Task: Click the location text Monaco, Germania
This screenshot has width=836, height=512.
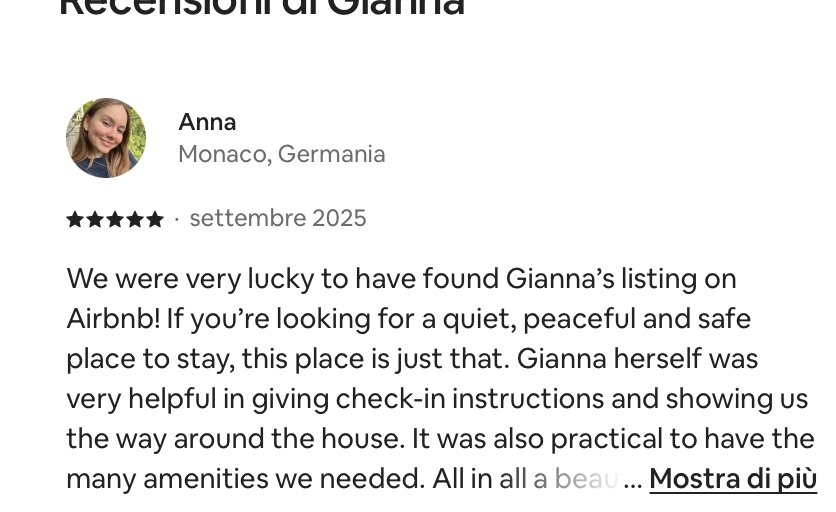Action: point(281,154)
